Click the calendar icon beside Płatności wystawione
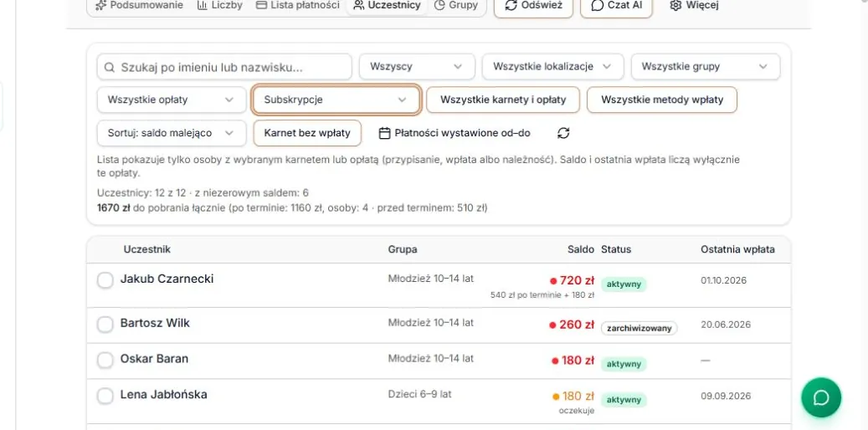 (x=385, y=133)
